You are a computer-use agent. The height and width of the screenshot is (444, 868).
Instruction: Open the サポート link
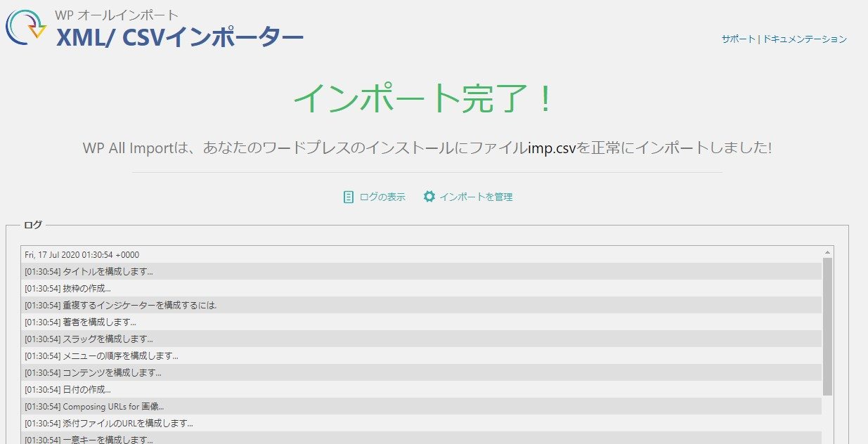(x=739, y=39)
